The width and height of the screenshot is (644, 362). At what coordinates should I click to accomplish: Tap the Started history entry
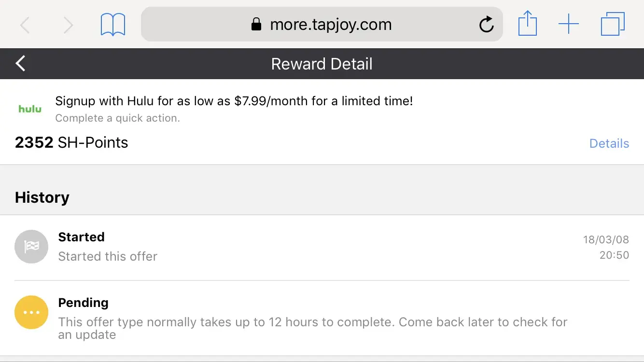[x=108, y=247]
